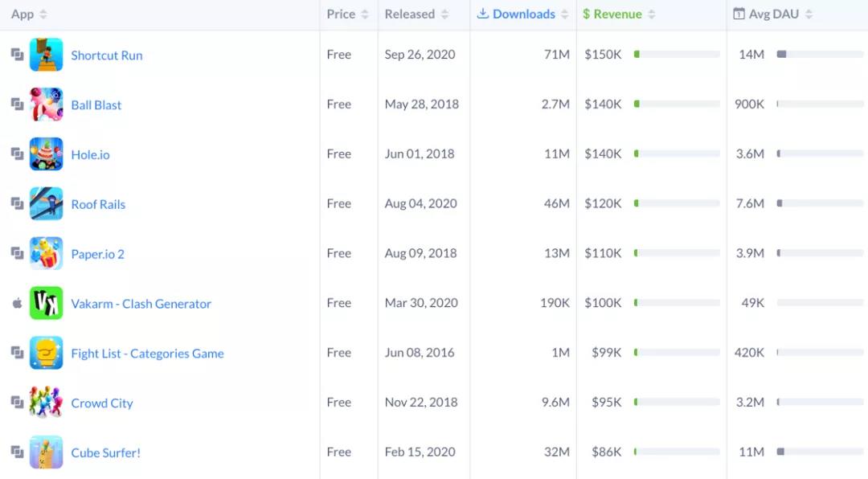The image size is (868, 479).
Task: Click the Jun 08, 2016 release date
Action: [420, 352]
